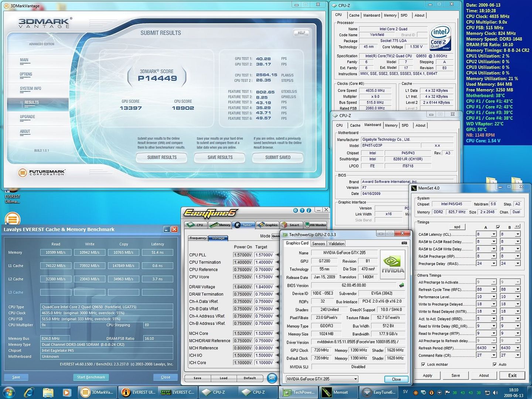Open the GPU-Z NVIDIA GeForce GTX 285 selector
Image resolution: width=532 pixels, height=399 pixels.
322,379
